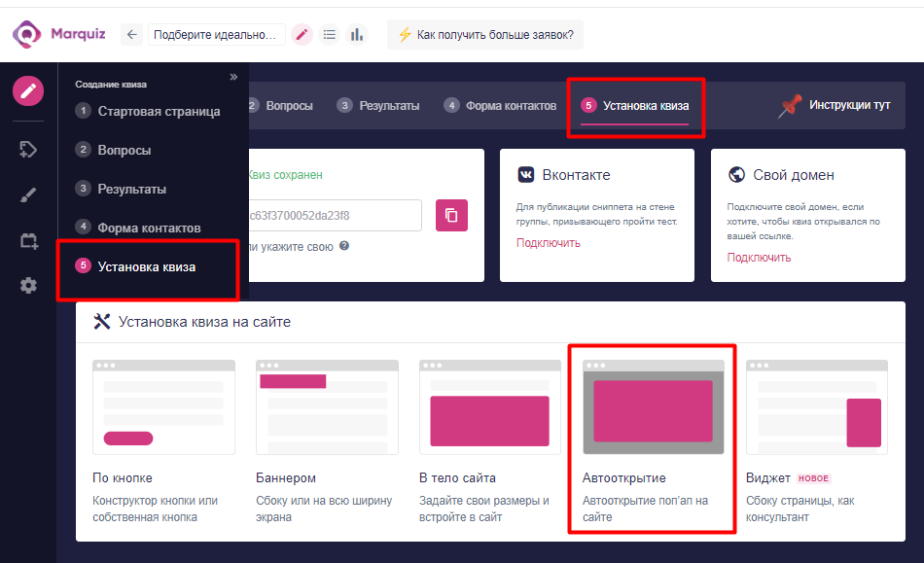Open the list view icon in header

click(x=330, y=35)
